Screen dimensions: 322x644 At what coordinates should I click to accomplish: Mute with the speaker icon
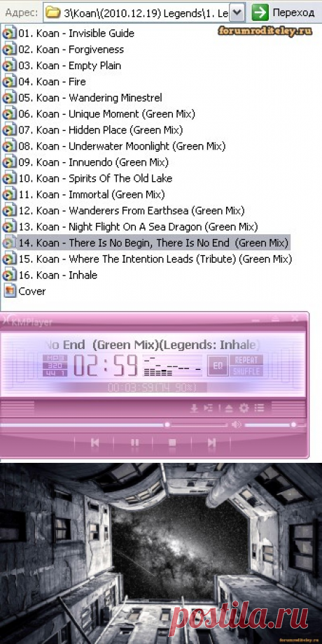(237, 424)
